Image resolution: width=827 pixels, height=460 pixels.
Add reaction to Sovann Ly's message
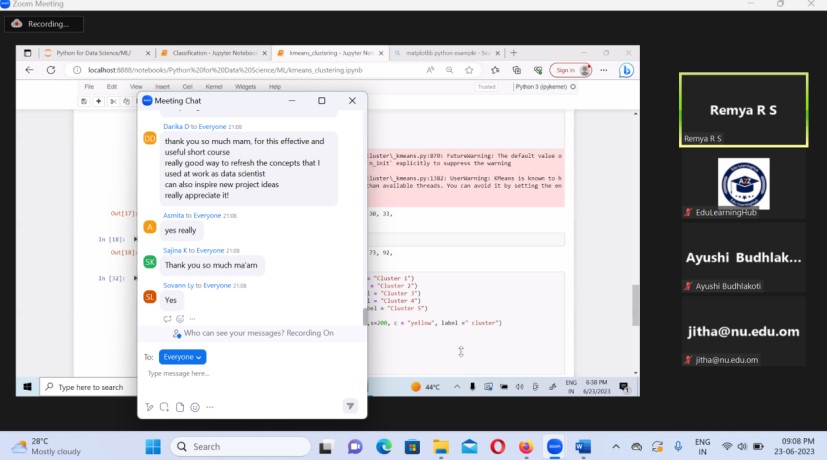(180, 319)
